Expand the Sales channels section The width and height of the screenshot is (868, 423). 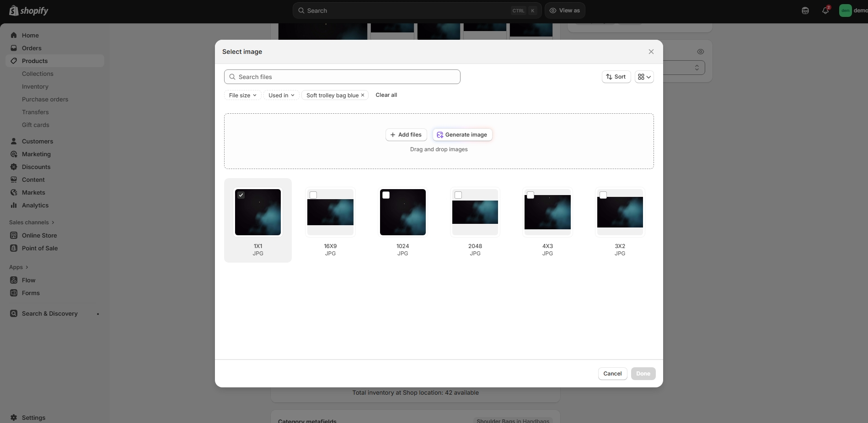click(x=32, y=222)
